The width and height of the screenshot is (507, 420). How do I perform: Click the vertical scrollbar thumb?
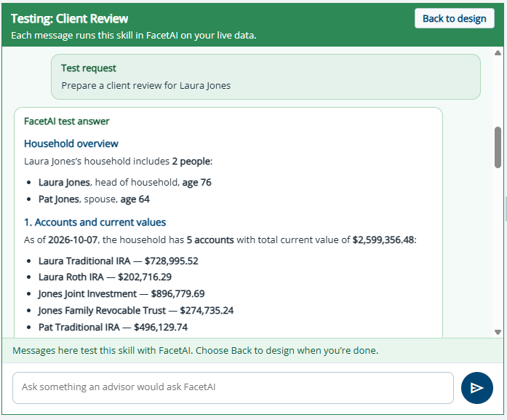click(498, 147)
